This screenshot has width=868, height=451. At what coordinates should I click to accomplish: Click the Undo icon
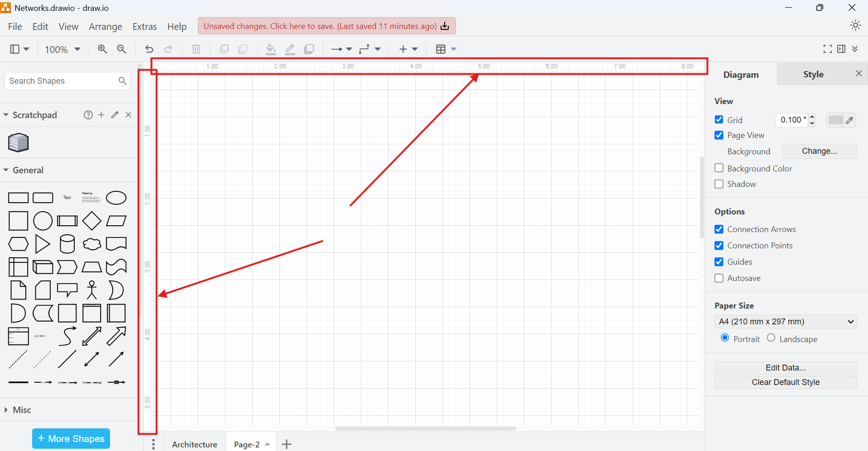149,49
